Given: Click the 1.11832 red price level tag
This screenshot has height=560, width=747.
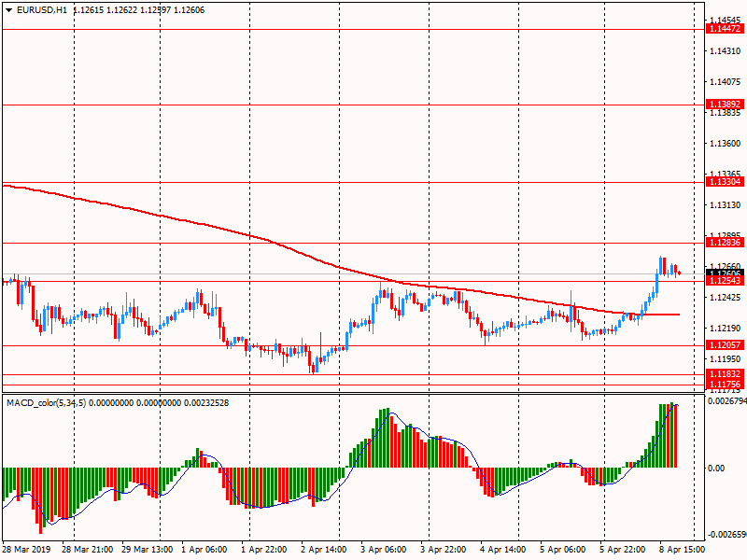Looking at the screenshot, I should [x=725, y=374].
